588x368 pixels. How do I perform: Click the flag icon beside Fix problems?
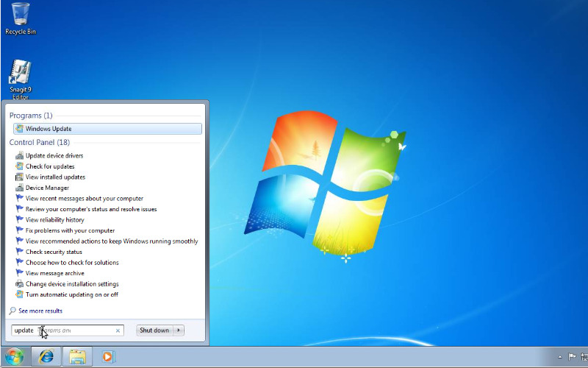click(19, 230)
